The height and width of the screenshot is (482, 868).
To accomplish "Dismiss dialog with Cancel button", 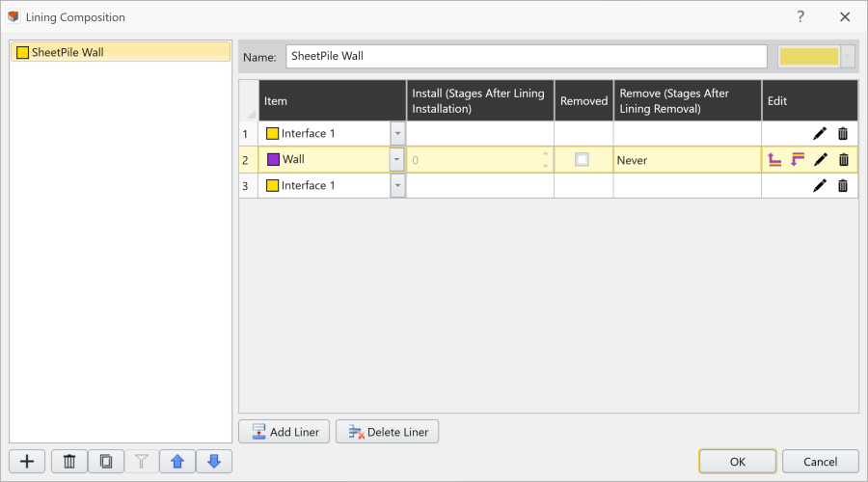I will (821, 462).
